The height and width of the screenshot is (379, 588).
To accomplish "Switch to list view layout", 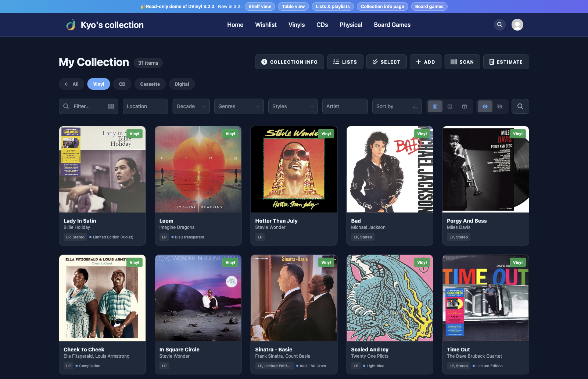I will [x=450, y=106].
